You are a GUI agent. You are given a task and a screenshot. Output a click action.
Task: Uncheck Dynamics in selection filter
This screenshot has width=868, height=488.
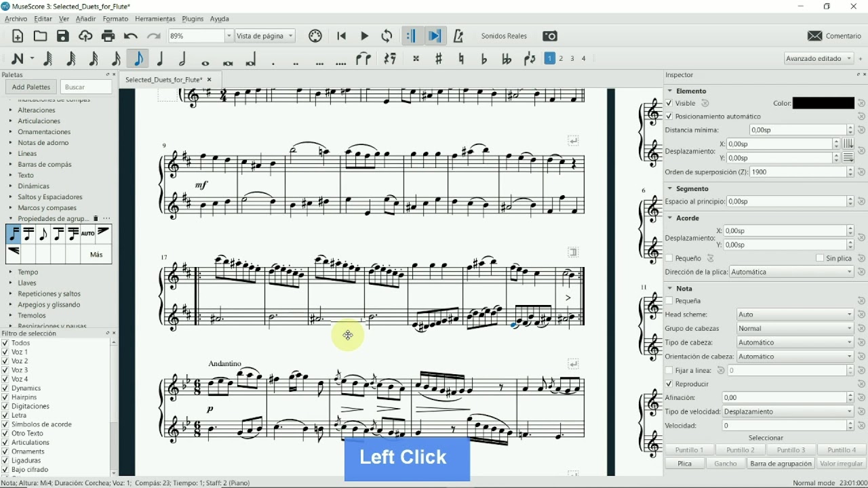(5, 388)
